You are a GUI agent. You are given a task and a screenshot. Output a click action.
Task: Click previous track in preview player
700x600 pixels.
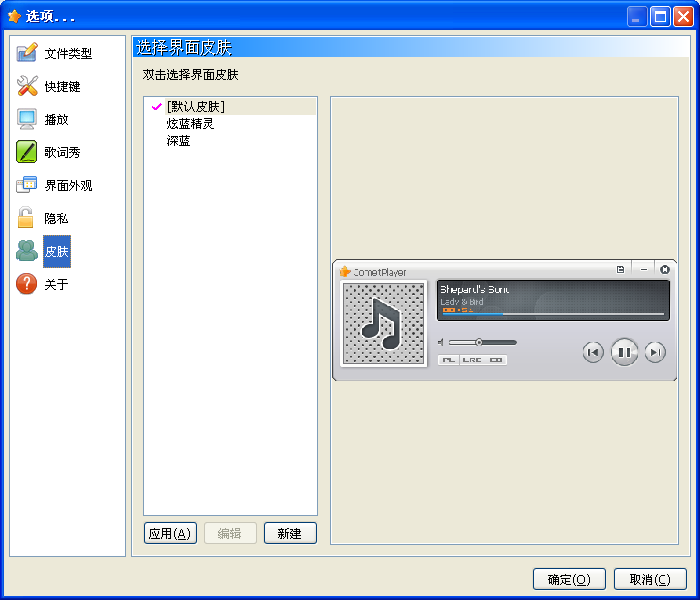[593, 352]
